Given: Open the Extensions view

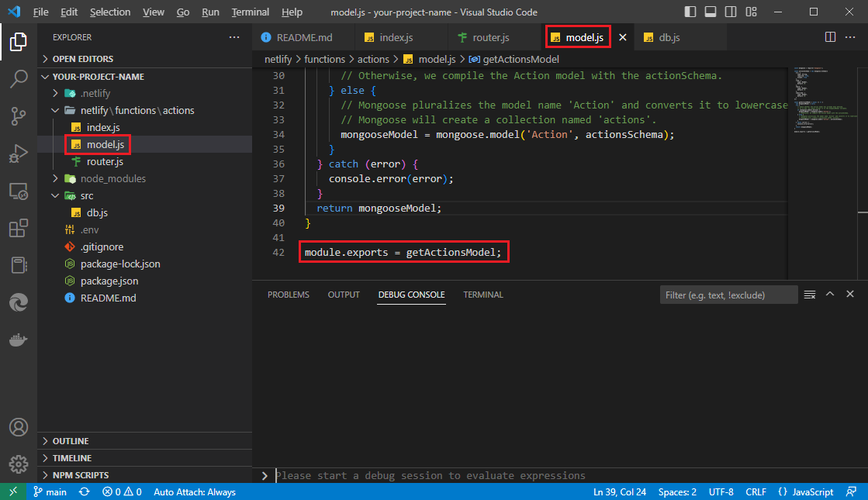Looking at the screenshot, I should pyautogui.click(x=18, y=226).
